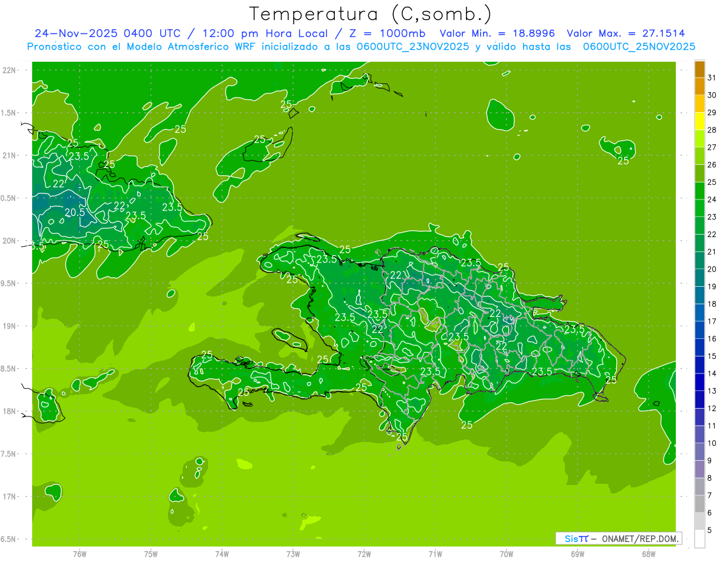Pick the yellow legend swatch between 28 and 29
This screenshot has width=728, height=562.
click(x=699, y=121)
